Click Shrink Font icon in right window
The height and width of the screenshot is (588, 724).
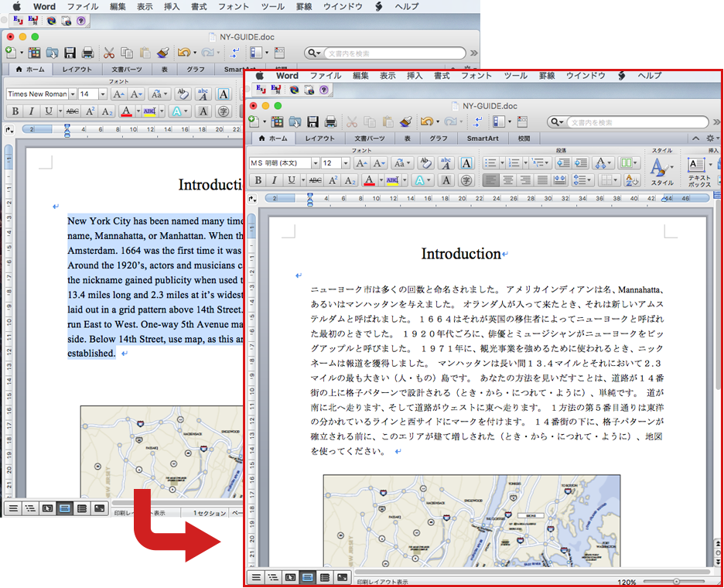tap(379, 163)
